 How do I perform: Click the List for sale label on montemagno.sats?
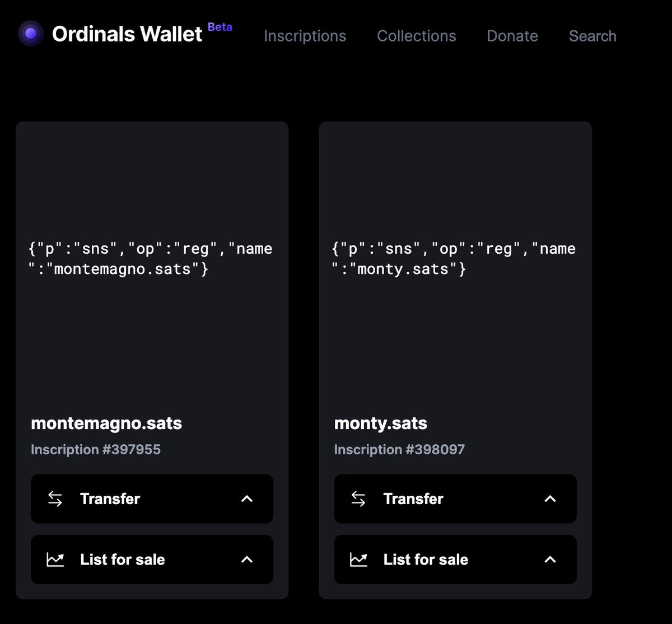123,559
